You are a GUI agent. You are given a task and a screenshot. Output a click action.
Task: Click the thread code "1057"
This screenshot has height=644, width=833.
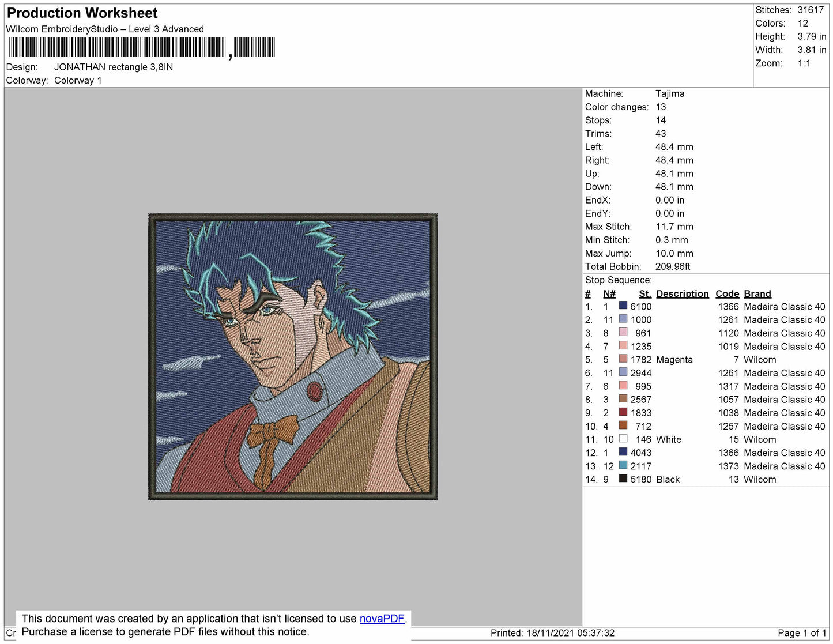(728, 400)
